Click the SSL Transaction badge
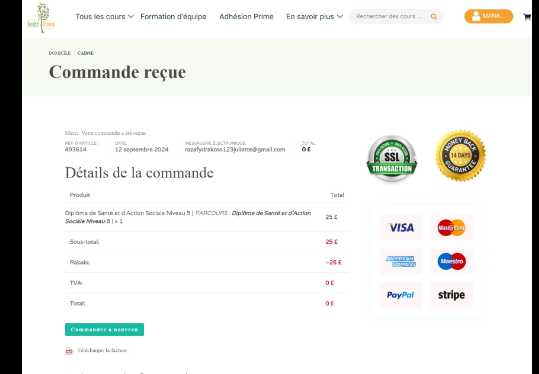This screenshot has width=539, height=374. tap(392, 158)
